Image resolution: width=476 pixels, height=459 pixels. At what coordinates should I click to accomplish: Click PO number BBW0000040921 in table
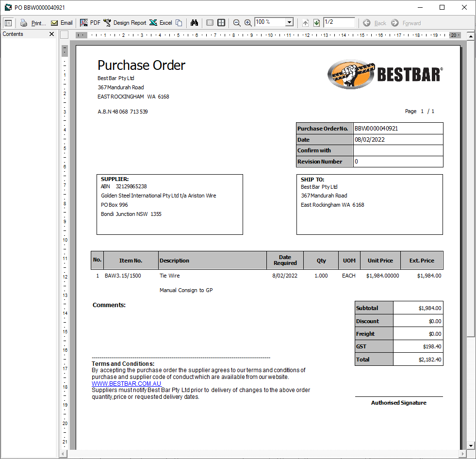376,129
